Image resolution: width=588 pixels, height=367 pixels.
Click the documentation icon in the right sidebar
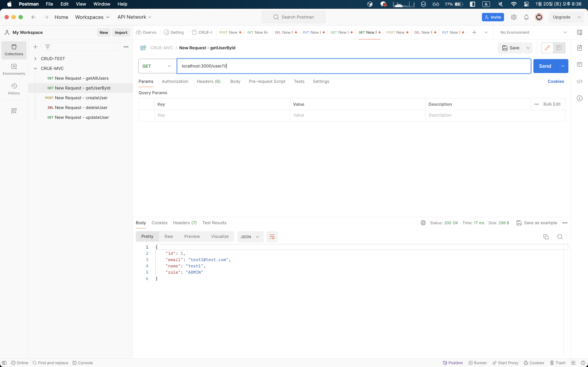579,48
